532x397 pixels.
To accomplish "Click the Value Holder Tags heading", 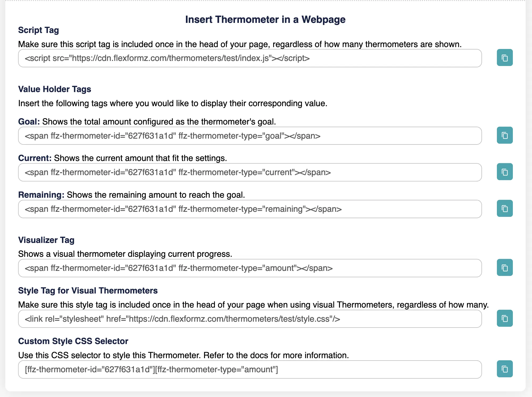I will point(55,89).
